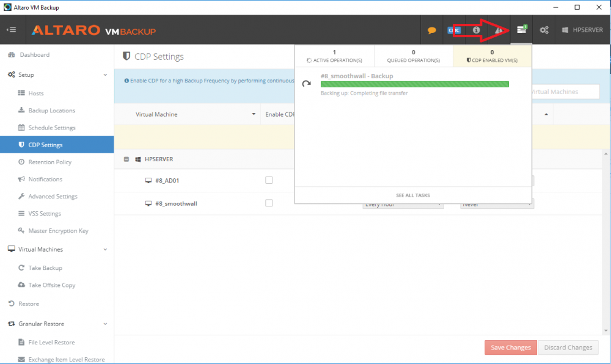
Task: Click the Retention Policy clock icon
Action: 21,162
